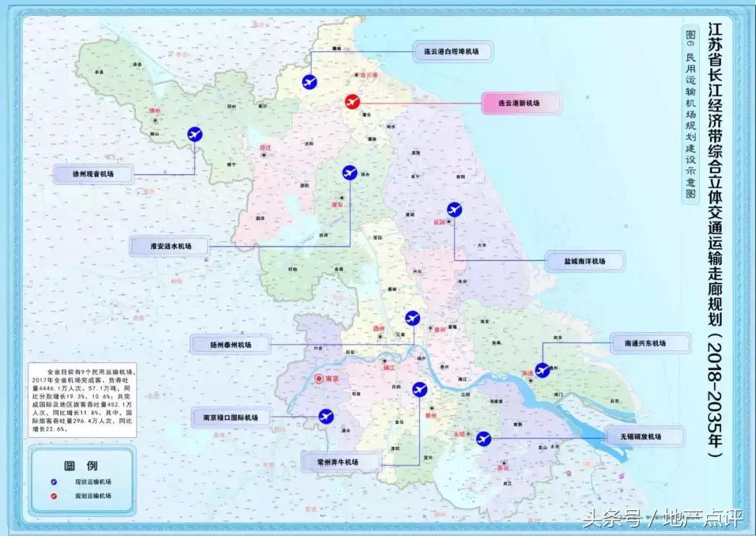Select the 徐州观音机场 label box
The width and height of the screenshot is (756, 536).
93,174
